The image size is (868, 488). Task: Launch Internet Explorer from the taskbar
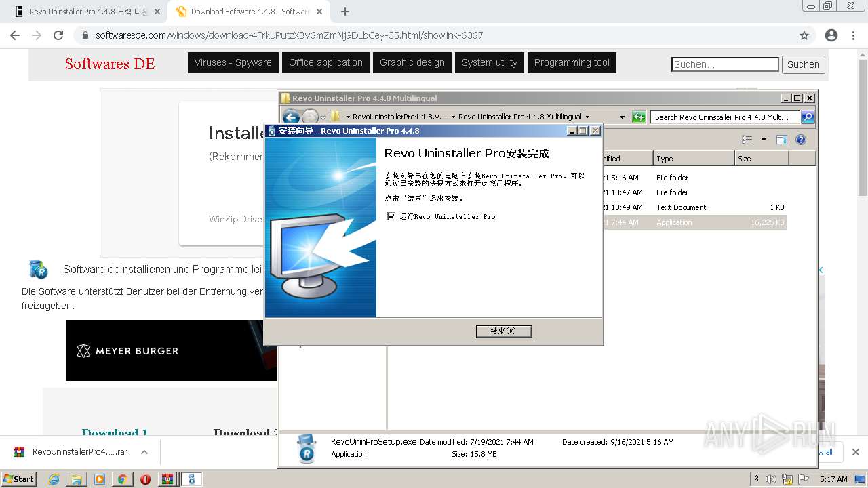tap(54, 479)
